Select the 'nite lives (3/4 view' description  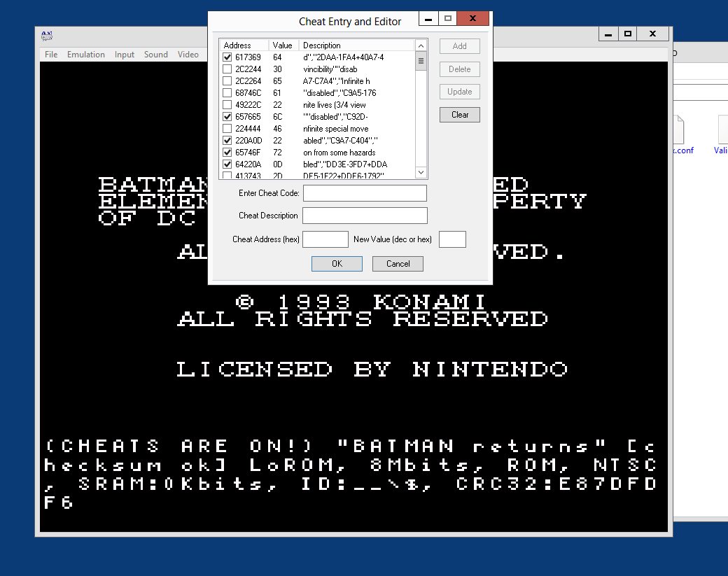click(x=335, y=105)
